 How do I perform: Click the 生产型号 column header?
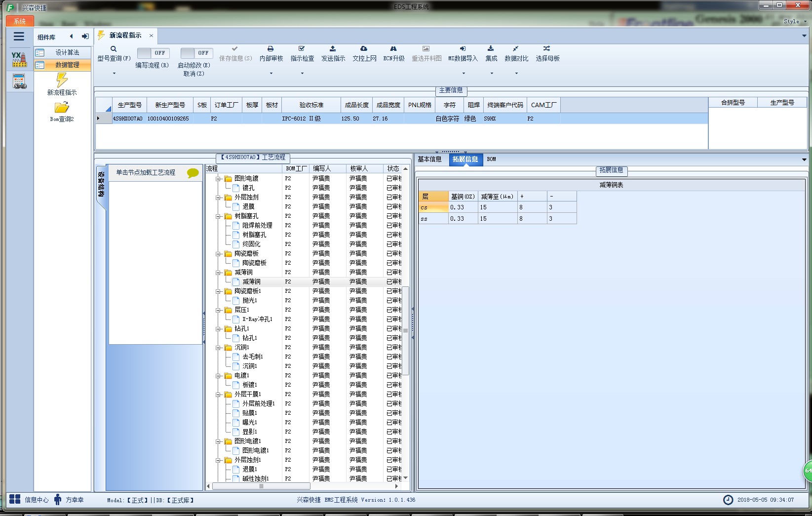129,105
